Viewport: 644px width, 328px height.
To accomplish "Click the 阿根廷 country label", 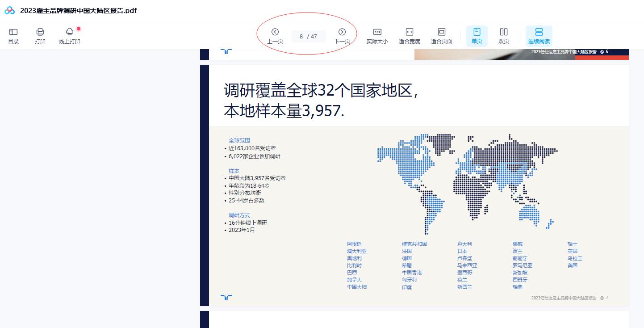I will [x=354, y=244].
